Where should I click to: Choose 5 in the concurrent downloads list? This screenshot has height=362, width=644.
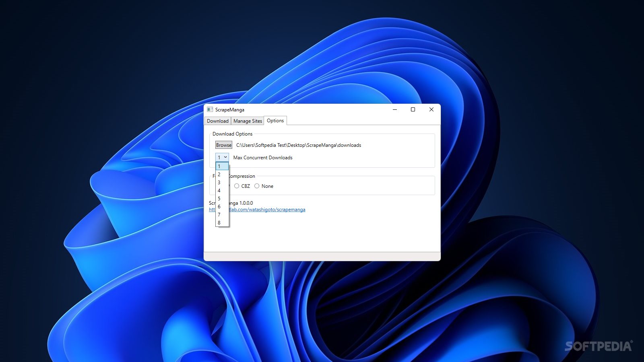tap(222, 199)
